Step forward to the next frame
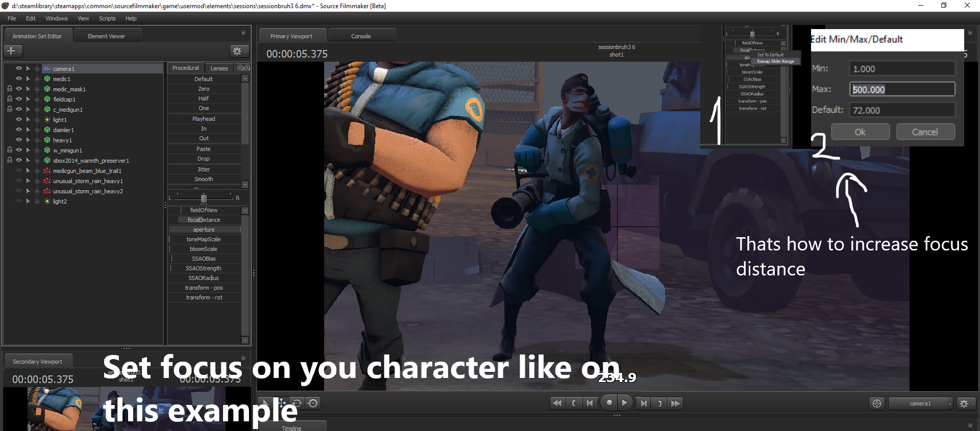 [x=644, y=403]
